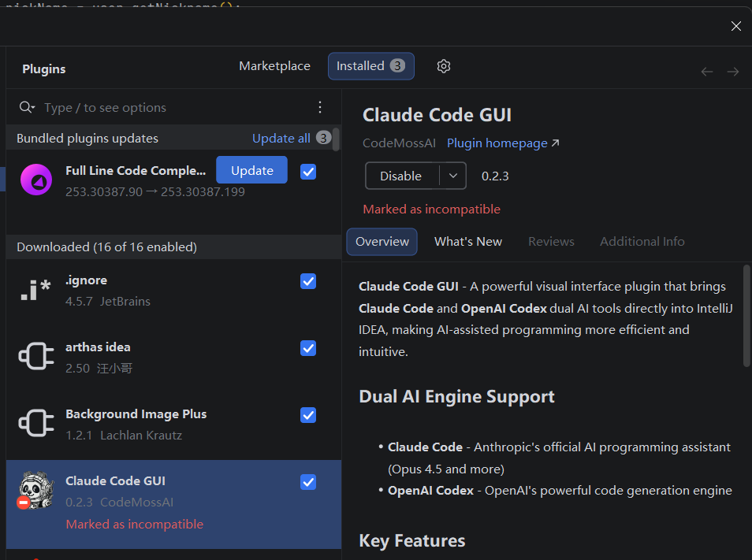Toggle the arthas idea plugin checkbox
Screen dimensions: 752x560
(308, 348)
